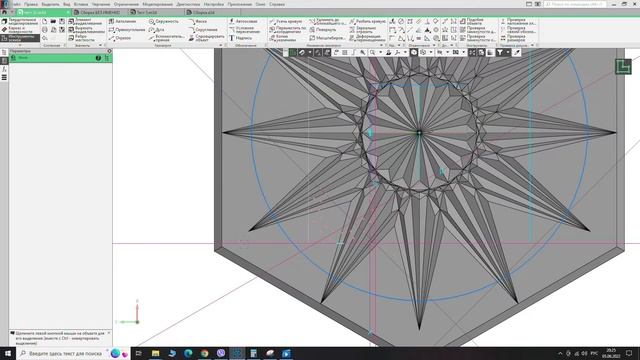Open the zoom dropdown arrow in view toolbar
640x360 pixels.
[380, 53]
